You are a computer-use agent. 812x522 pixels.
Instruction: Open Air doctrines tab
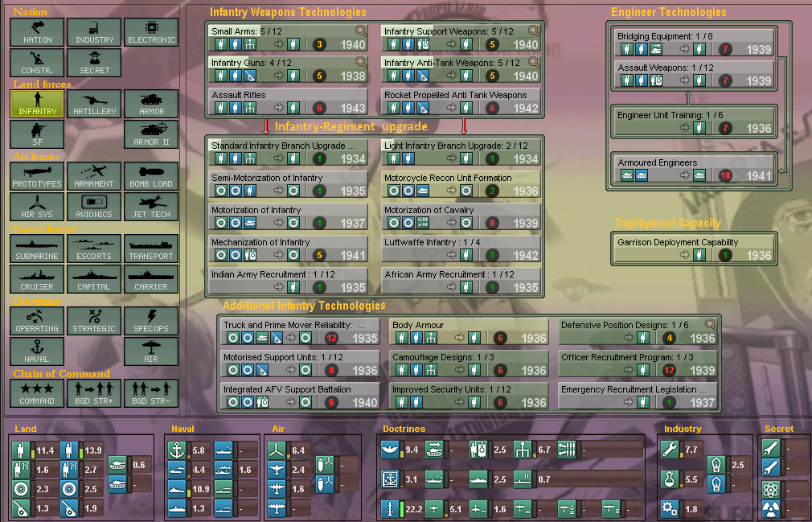click(x=151, y=351)
